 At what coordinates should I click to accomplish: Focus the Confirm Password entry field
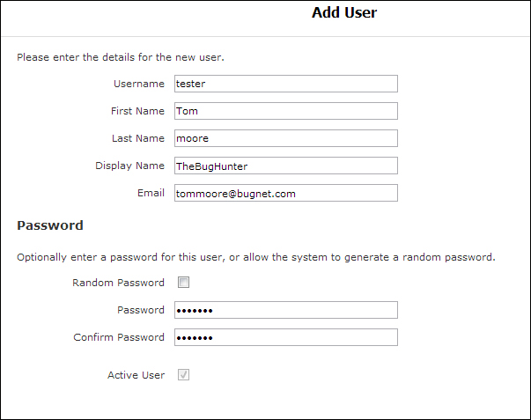click(x=285, y=337)
